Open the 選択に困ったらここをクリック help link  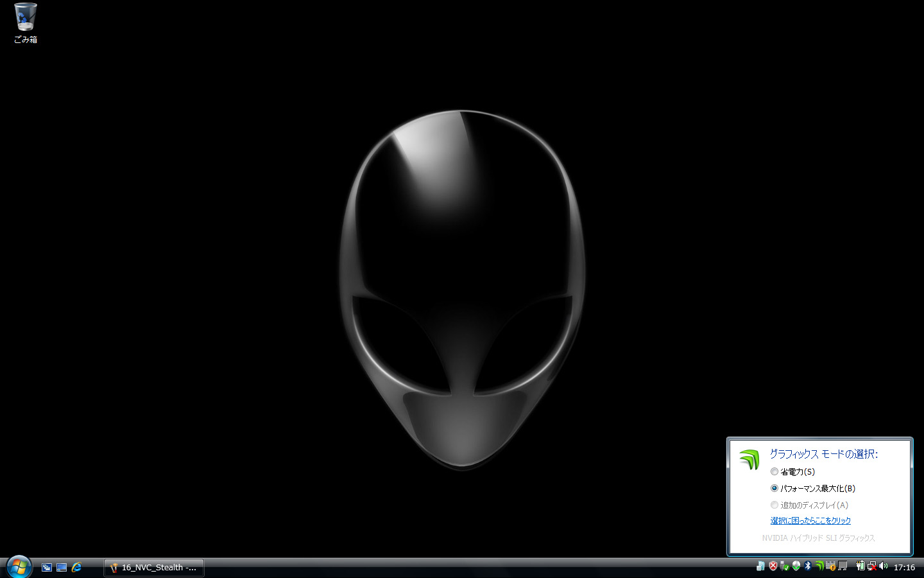810,521
